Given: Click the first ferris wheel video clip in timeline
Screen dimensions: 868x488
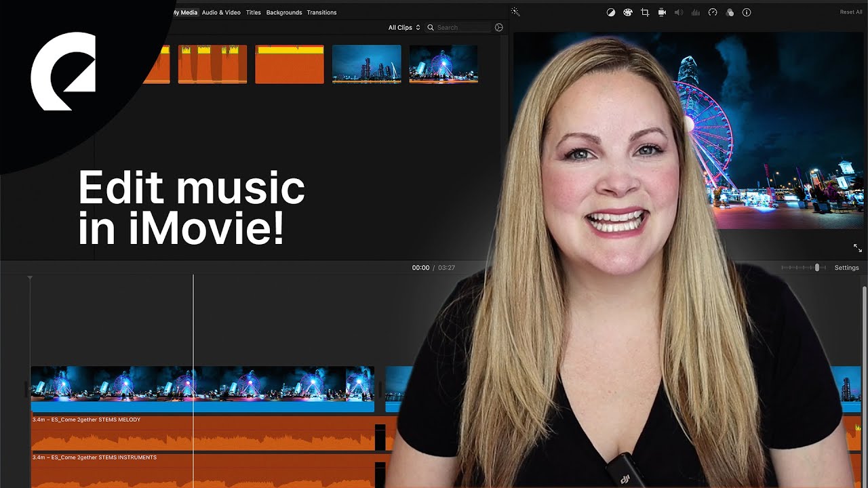Looking at the screenshot, I should point(203,389).
